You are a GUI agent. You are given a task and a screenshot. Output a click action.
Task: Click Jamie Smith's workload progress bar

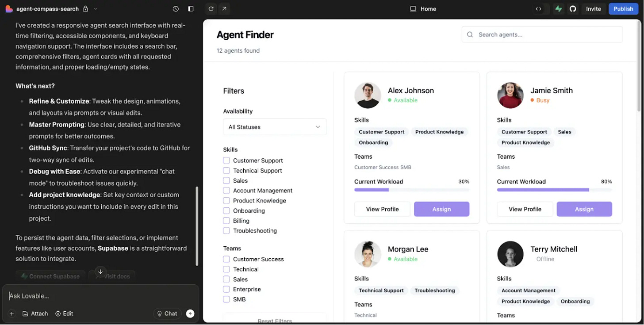[555, 190]
